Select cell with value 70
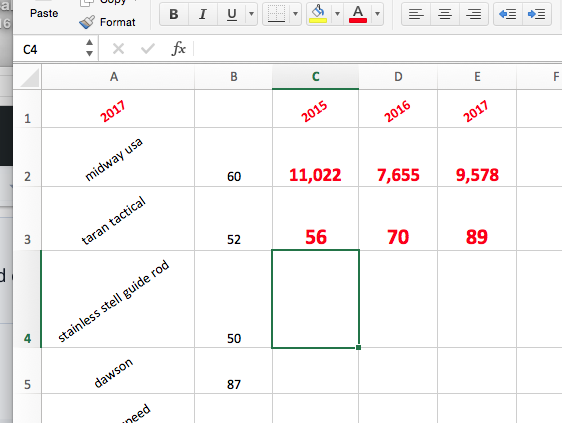 coord(398,218)
